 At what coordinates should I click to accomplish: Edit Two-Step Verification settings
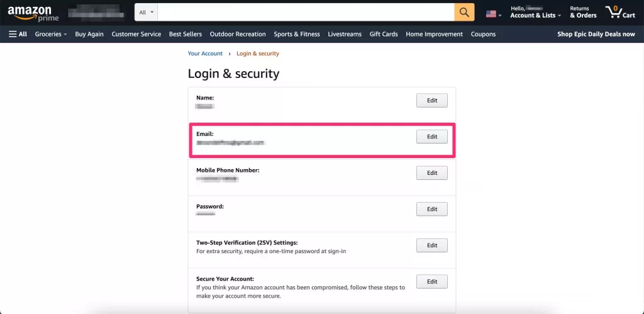pyautogui.click(x=432, y=245)
